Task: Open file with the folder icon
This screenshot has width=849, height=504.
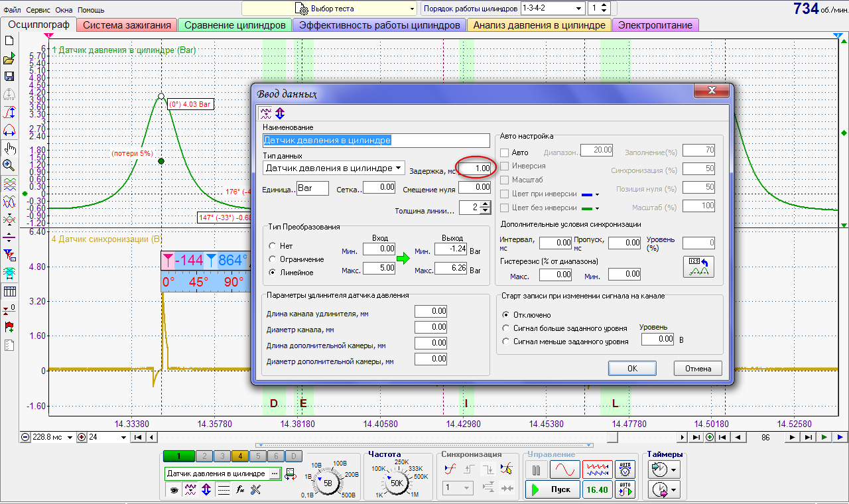Action: (9, 59)
